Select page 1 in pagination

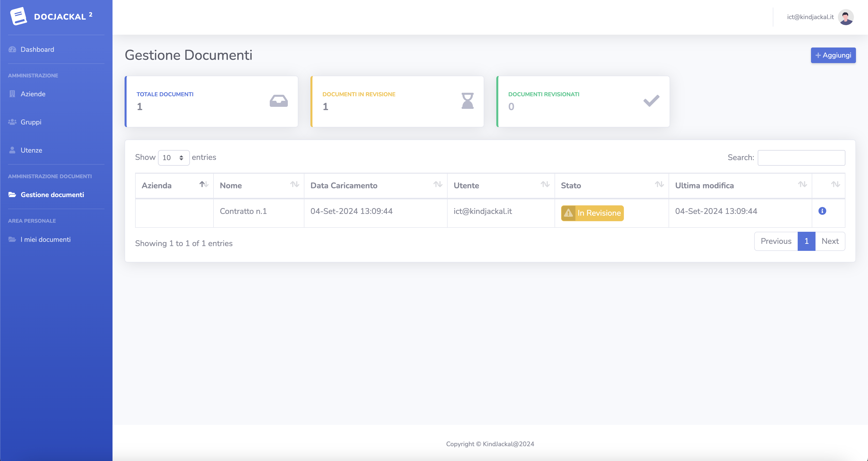click(806, 241)
